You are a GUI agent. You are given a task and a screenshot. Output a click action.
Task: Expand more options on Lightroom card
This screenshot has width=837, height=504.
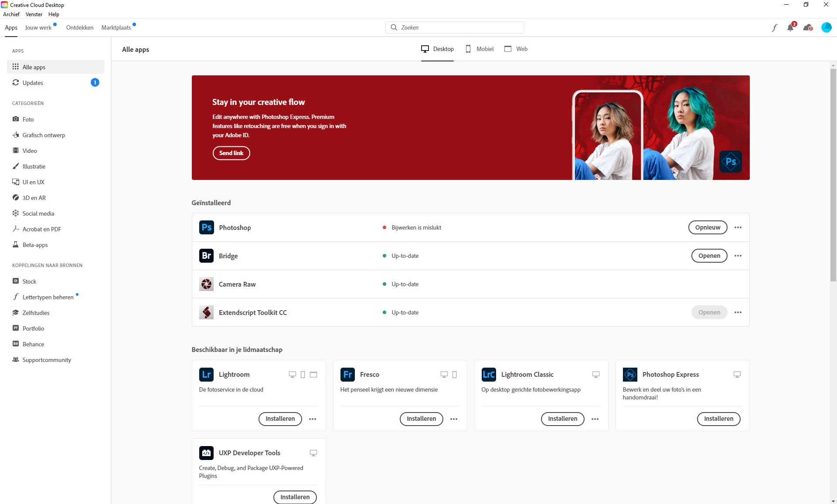click(x=313, y=419)
